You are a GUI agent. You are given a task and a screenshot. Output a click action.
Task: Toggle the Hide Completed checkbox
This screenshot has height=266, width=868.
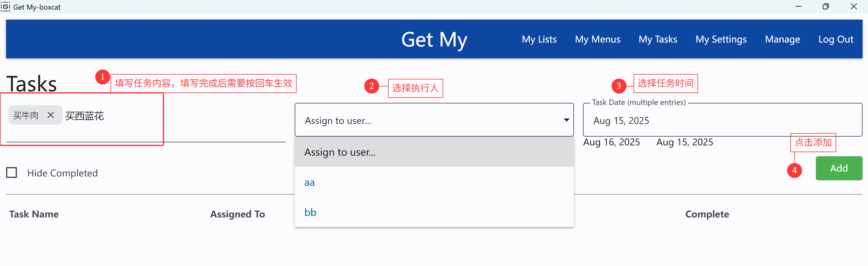(11, 173)
